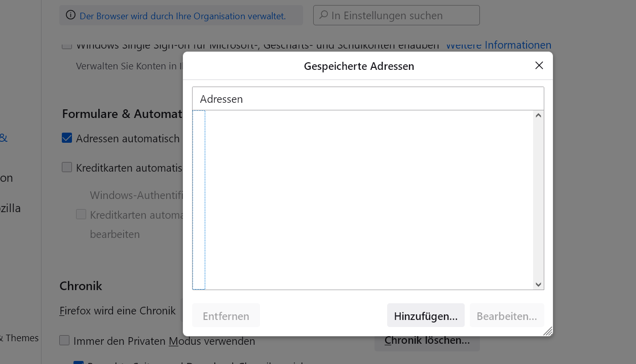Enable the Kreditkarten automatisch checkbox
Image resolution: width=636 pixels, height=364 pixels.
(x=67, y=167)
